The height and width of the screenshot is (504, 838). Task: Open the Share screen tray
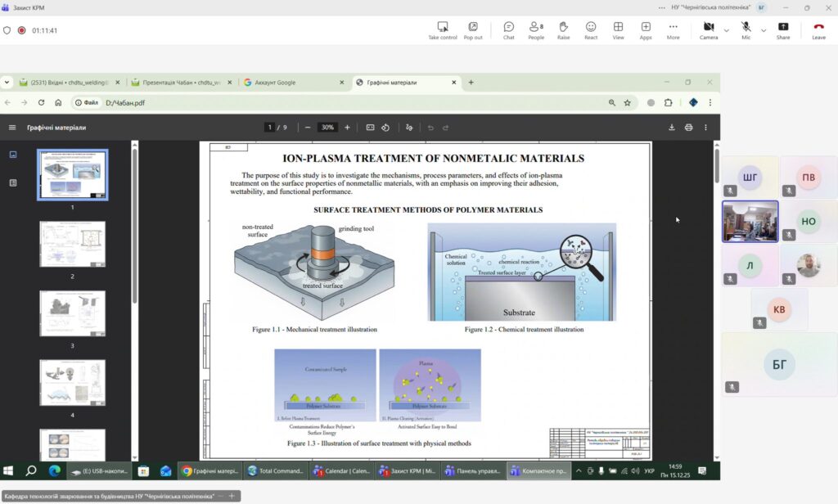(x=783, y=29)
